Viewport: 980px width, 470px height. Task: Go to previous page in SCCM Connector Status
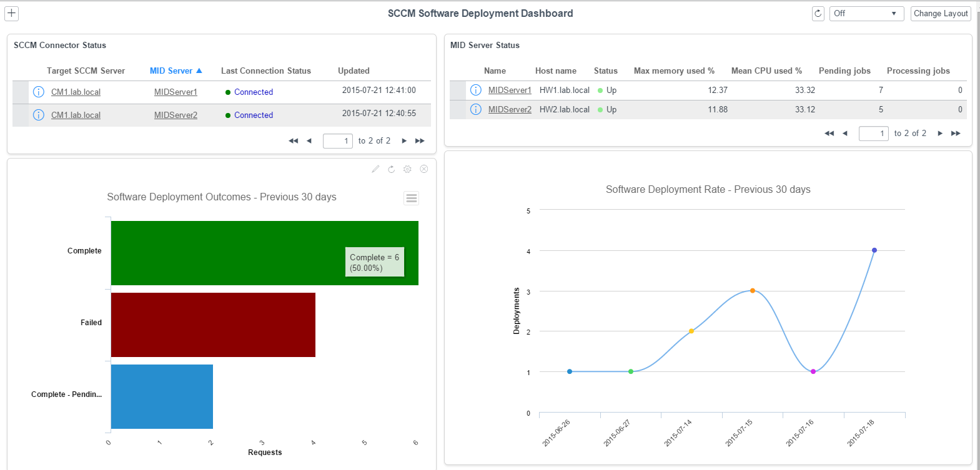309,141
